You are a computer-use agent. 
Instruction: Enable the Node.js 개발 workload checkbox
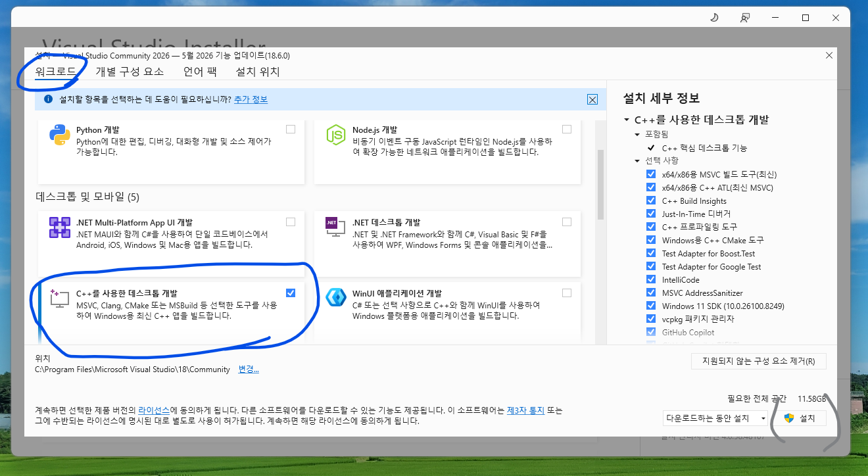pos(567,129)
